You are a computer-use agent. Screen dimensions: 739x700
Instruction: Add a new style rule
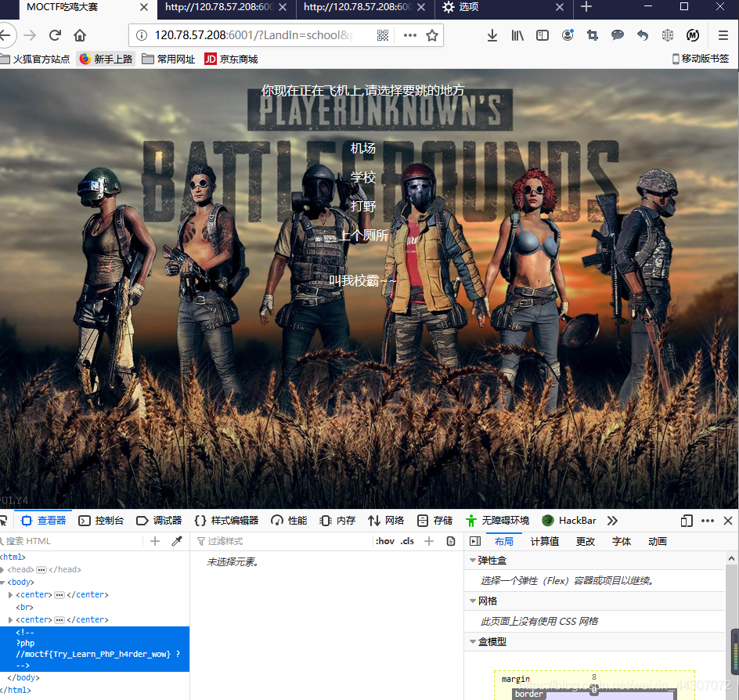tap(429, 541)
